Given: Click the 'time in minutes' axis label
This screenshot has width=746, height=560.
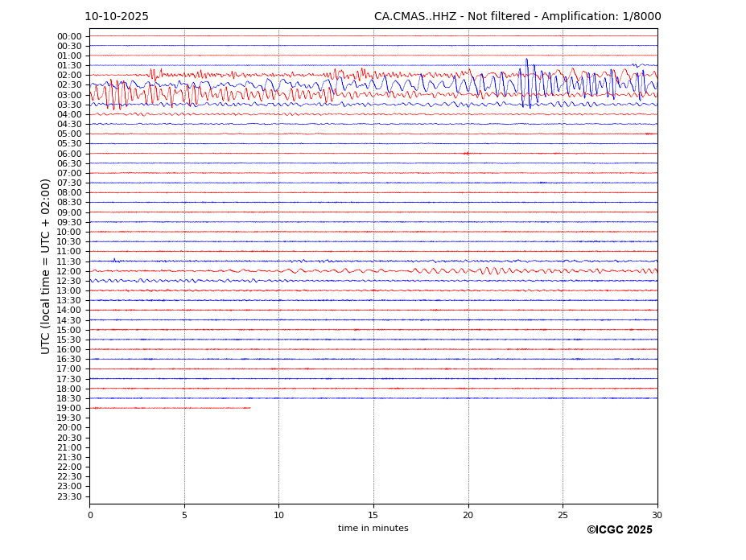Looking at the screenshot, I should coord(373,529).
